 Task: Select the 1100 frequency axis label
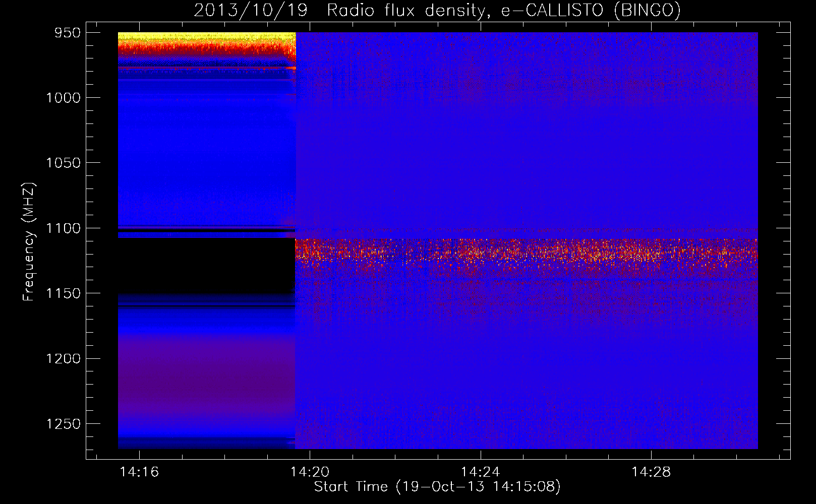point(63,228)
